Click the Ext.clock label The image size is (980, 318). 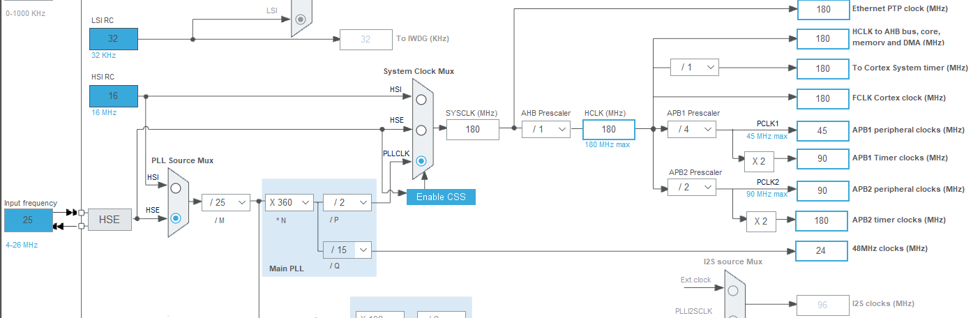[x=696, y=280]
